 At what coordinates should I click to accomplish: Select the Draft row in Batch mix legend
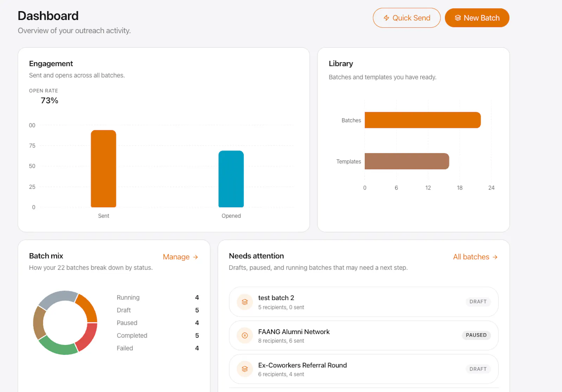[x=158, y=310]
